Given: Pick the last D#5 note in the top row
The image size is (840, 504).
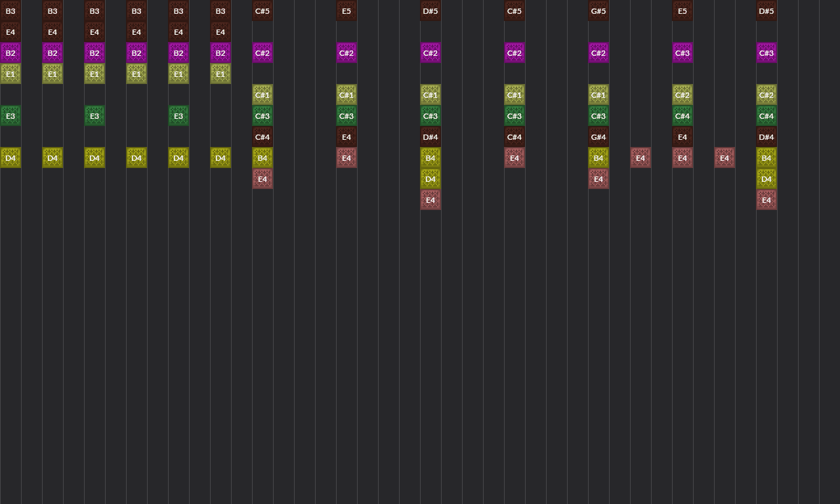Looking at the screenshot, I should pyautogui.click(x=766, y=10).
